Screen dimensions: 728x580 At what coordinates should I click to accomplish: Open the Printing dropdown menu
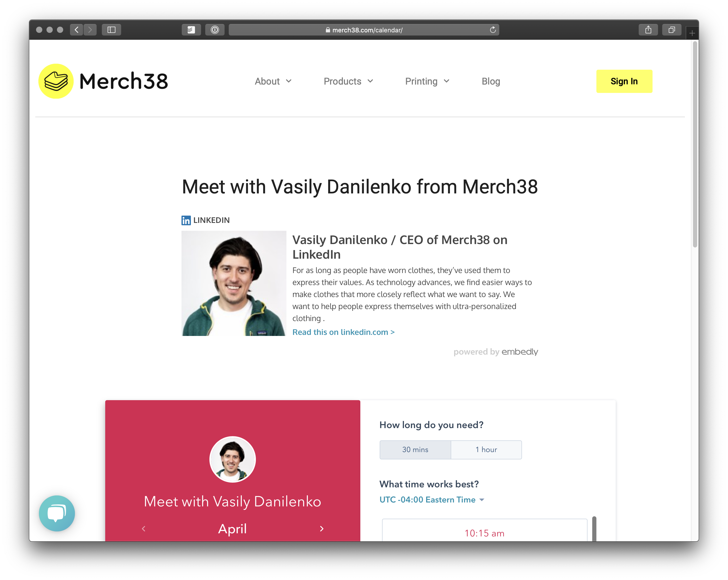point(427,81)
